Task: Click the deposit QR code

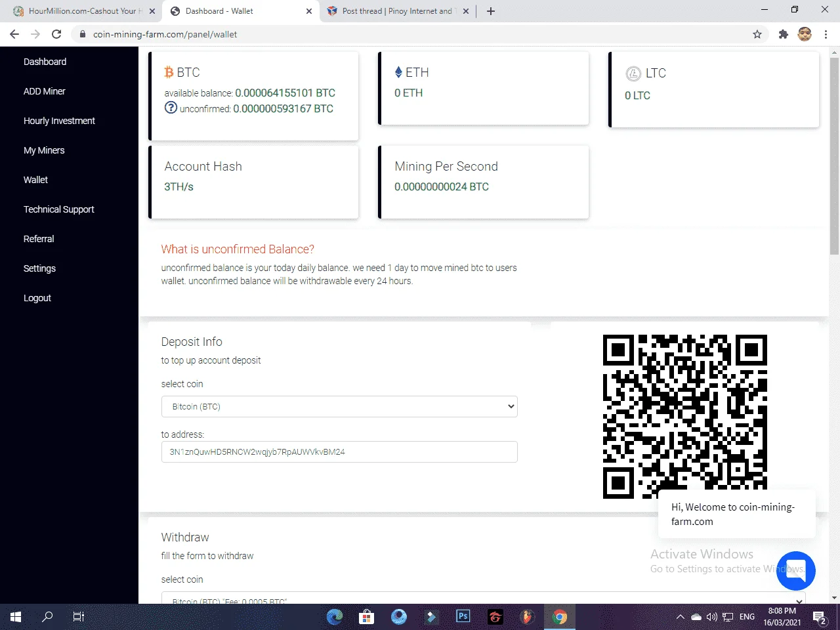Action: pos(685,416)
